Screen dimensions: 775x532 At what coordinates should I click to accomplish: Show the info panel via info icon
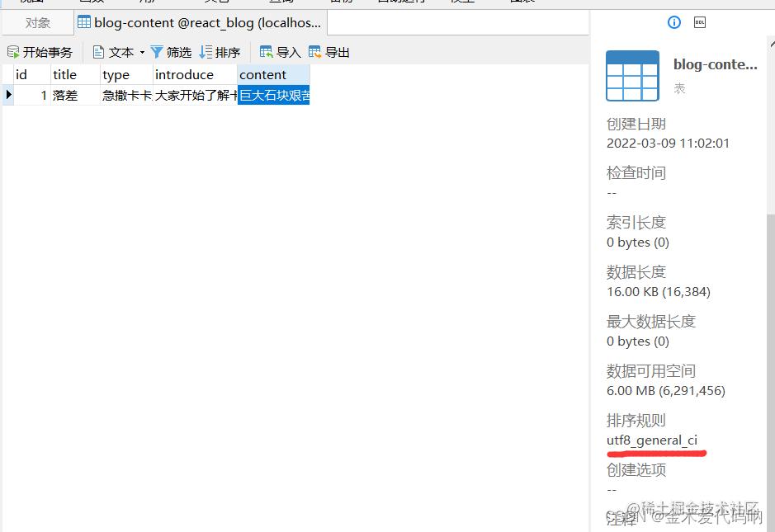674,22
